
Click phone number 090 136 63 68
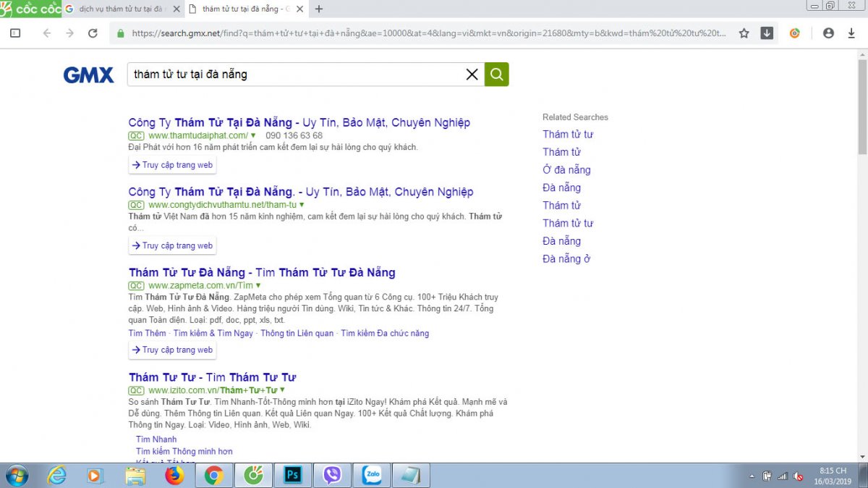pyautogui.click(x=294, y=135)
